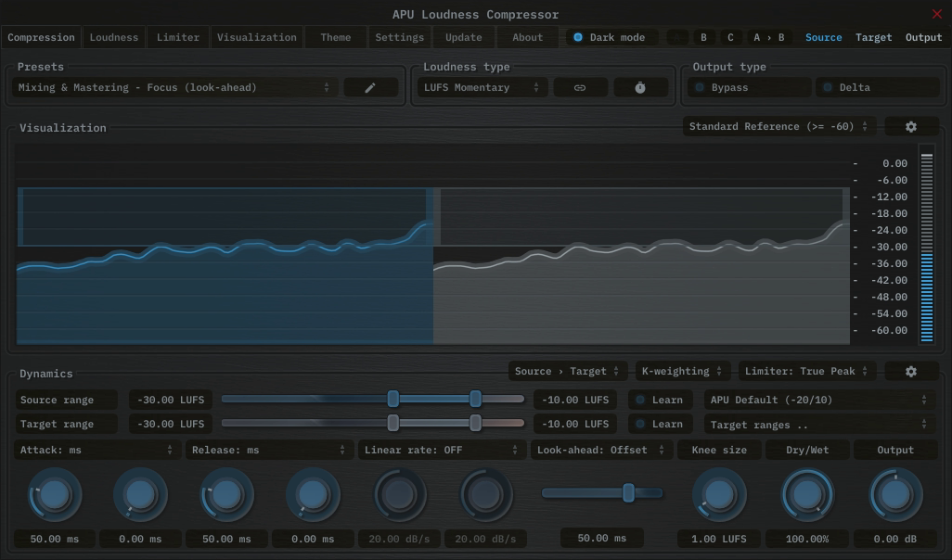Click the Output gain knob

pos(895,495)
